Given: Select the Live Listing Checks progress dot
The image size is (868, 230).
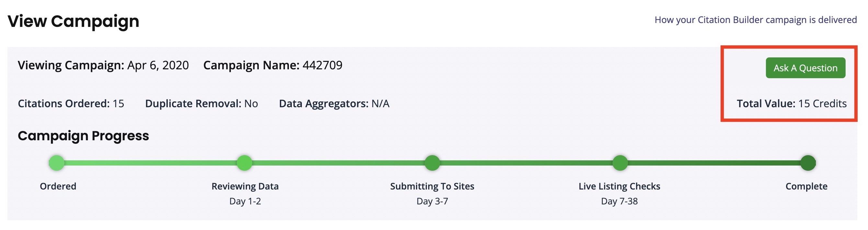Looking at the screenshot, I should (x=620, y=163).
